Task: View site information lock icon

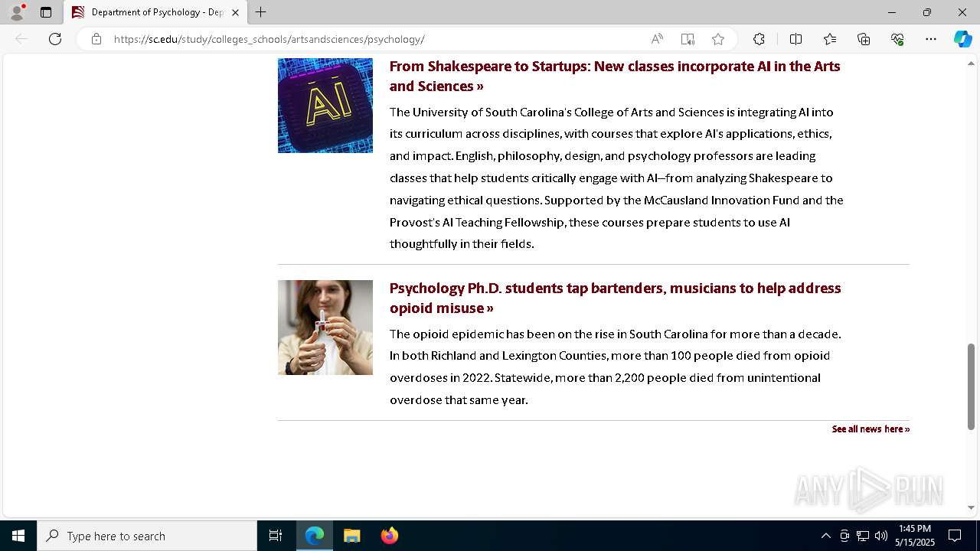Action: [x=96, y=39]
